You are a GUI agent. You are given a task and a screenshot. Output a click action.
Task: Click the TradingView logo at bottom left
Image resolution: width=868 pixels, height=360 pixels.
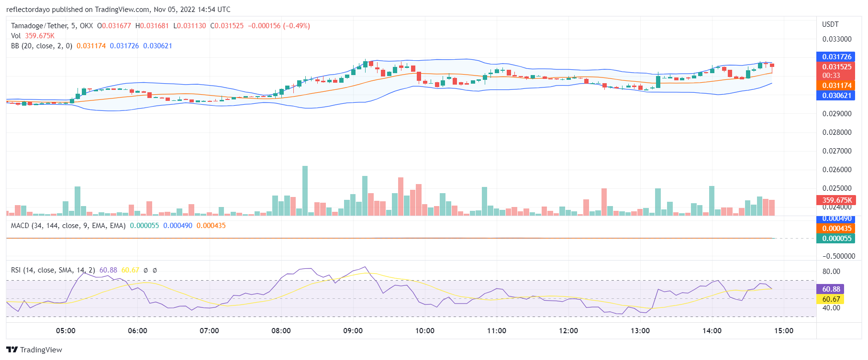34,349
